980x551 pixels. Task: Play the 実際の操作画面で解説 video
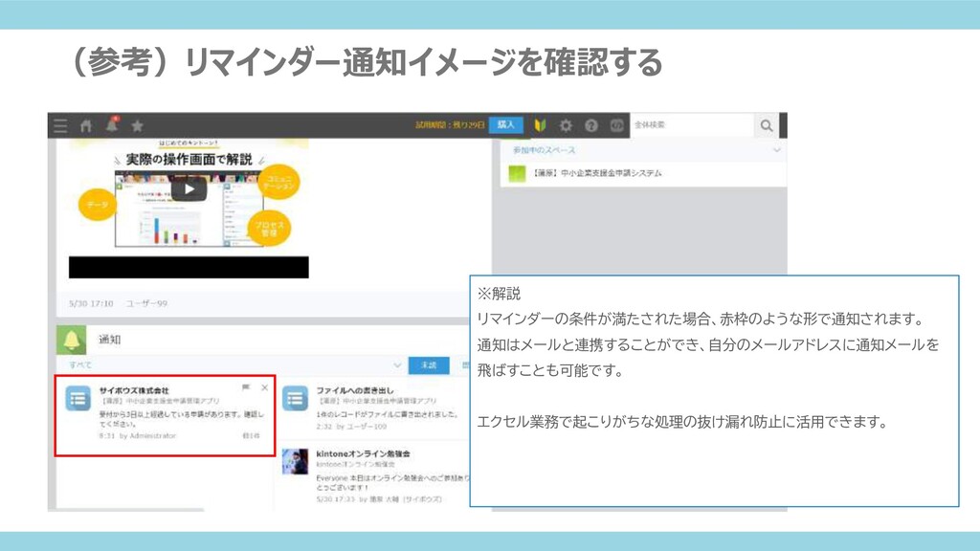tap(189, 189)
